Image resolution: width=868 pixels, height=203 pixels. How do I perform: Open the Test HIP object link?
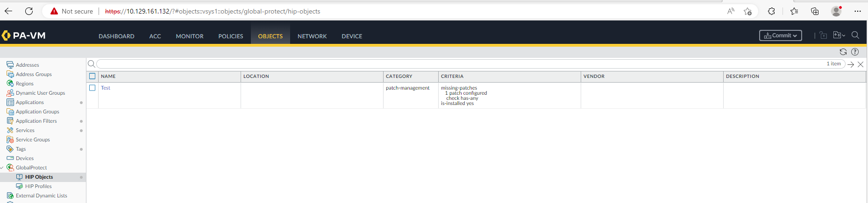106,88
